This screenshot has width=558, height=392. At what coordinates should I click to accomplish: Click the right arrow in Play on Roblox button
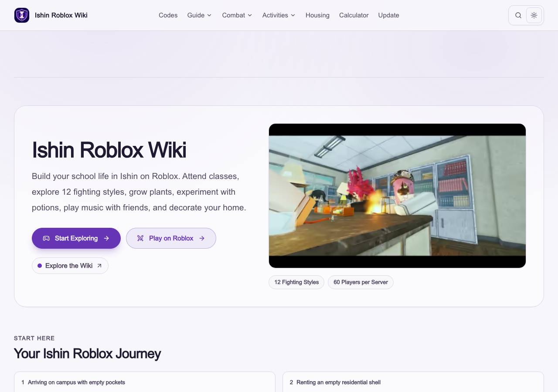pyautogui.click(x=202, y=238)
